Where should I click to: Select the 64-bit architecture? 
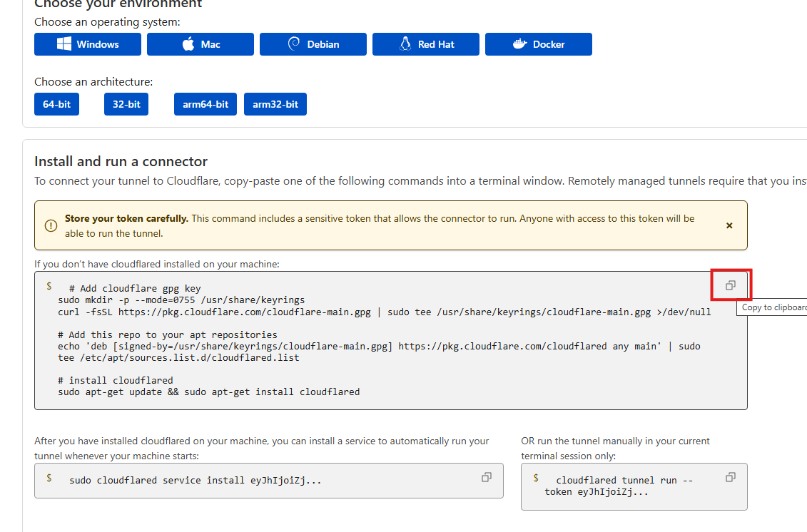point(57,104)
